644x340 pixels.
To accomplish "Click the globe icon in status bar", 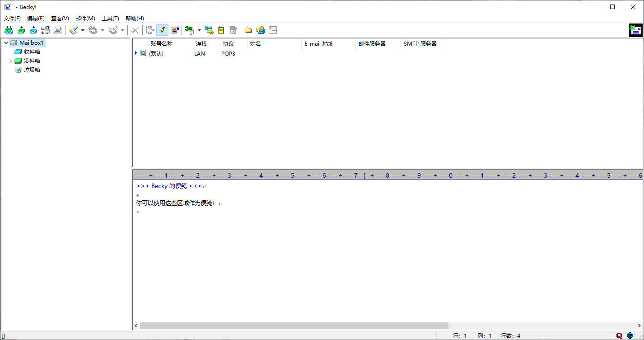I will (630, 335).
